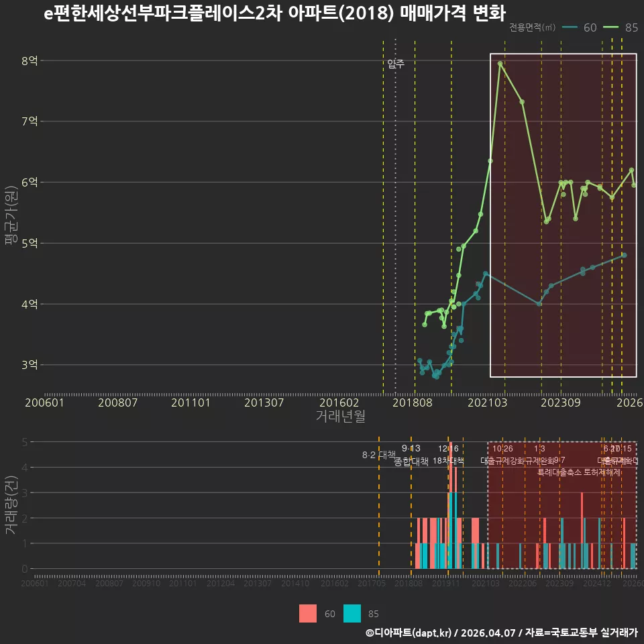
Task: Click the 거래량(건) volume axis title
Action: 11,504
